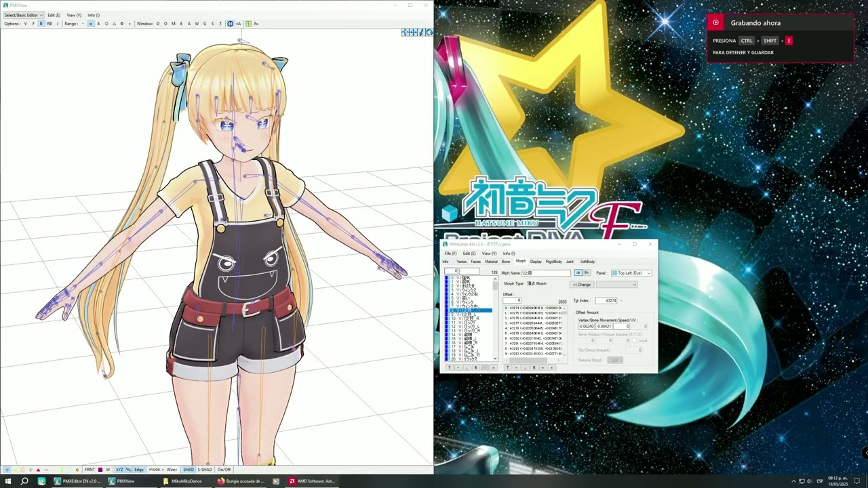
Task: Open morph type dropdown beside Change button
Action: pos(617,285)
